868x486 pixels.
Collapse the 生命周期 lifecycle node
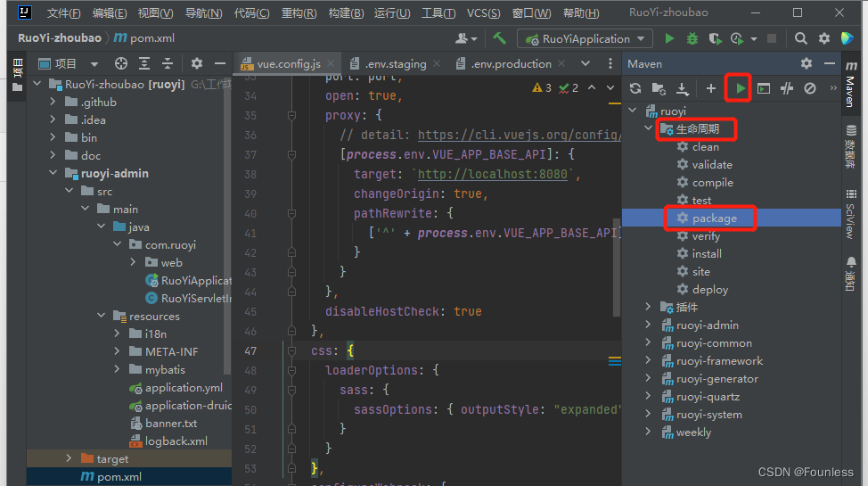[648, 128]
